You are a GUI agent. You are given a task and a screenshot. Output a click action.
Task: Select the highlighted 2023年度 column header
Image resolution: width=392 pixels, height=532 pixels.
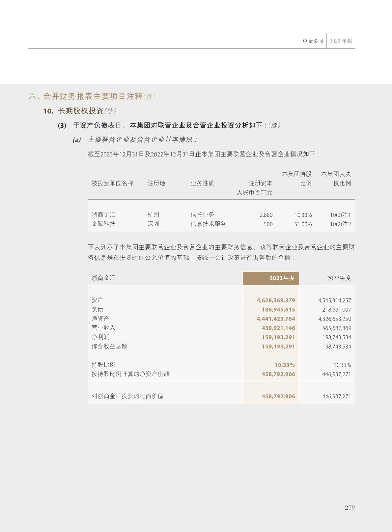pyautogui.click(x=282, y=278)
